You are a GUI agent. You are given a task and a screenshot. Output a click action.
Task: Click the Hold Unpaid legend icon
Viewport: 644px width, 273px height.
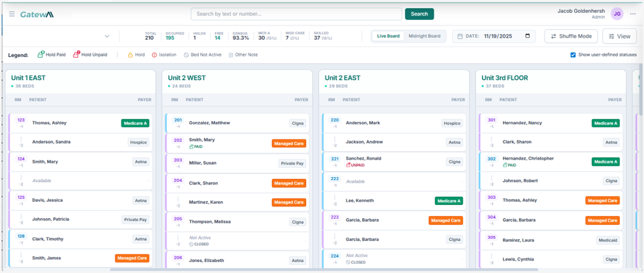click(76, 54)
